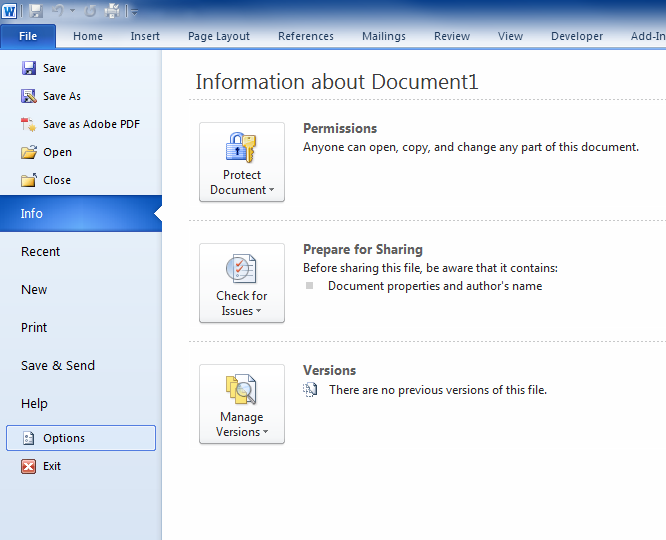Select Info in the backstage sidebar
Image resolution: width=666 pixels, height=540 pixels.
81,213
